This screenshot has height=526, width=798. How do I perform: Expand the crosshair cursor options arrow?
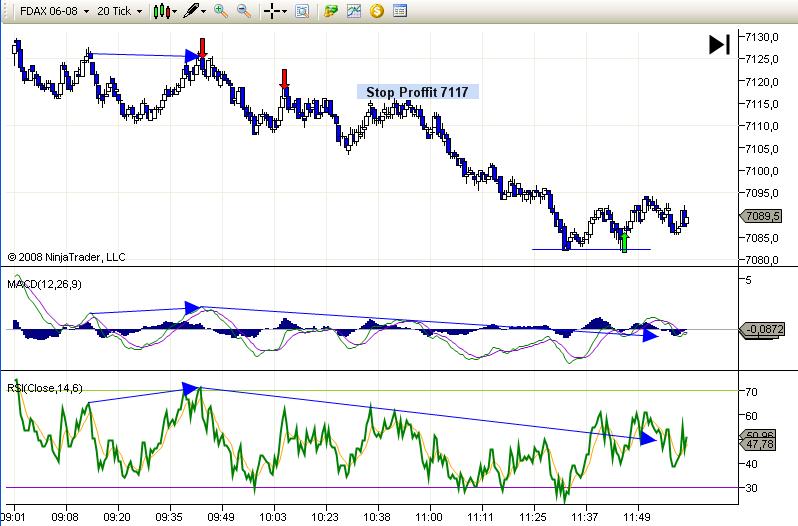pos(284,12)
